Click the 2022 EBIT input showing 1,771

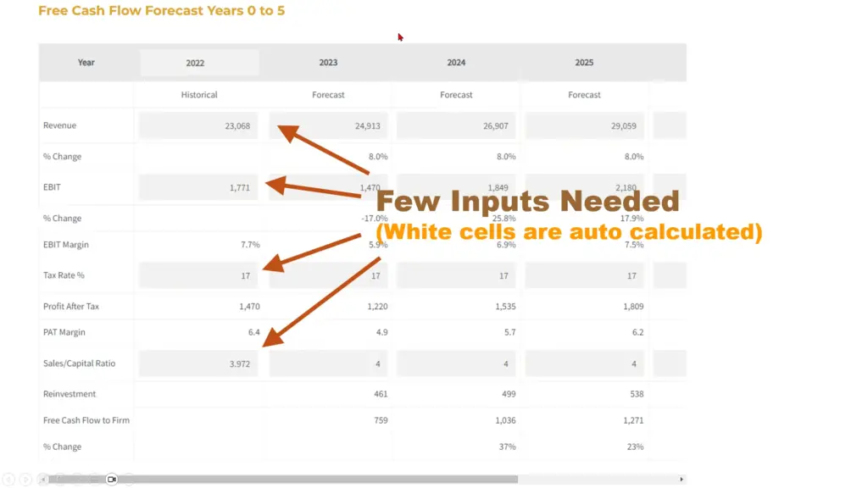pyautogui.click(x=198, y=187)
